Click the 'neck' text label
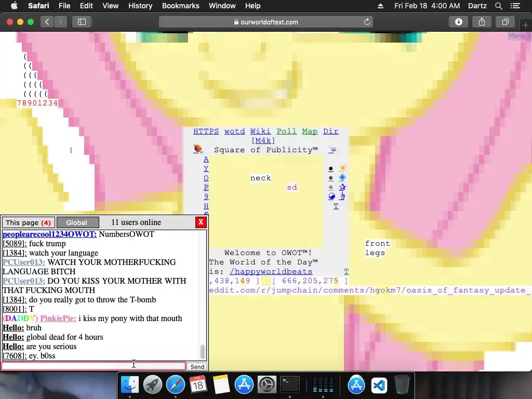The width and height of the screenshot is (532, 399). pos(261,178)
